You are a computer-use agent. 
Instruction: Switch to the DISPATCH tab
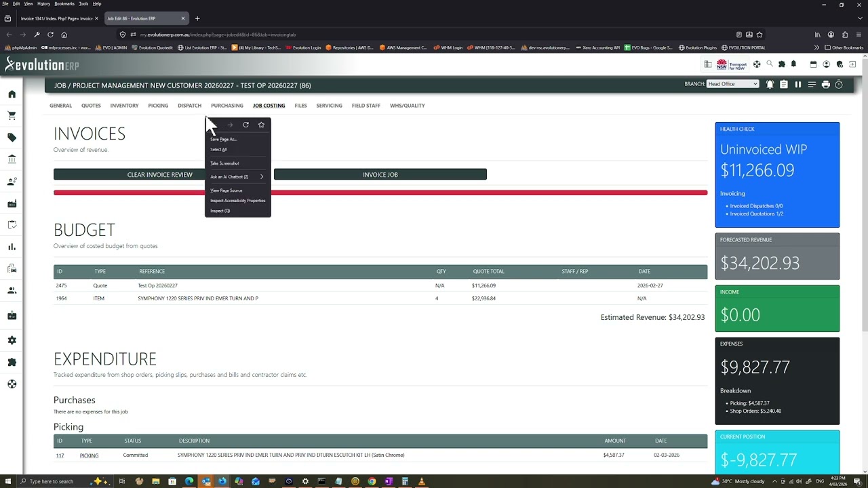coord(189,106)
